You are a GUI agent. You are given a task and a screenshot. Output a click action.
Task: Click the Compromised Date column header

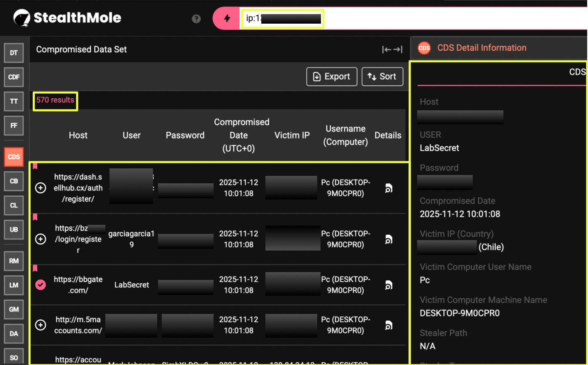tap(241, 135)
